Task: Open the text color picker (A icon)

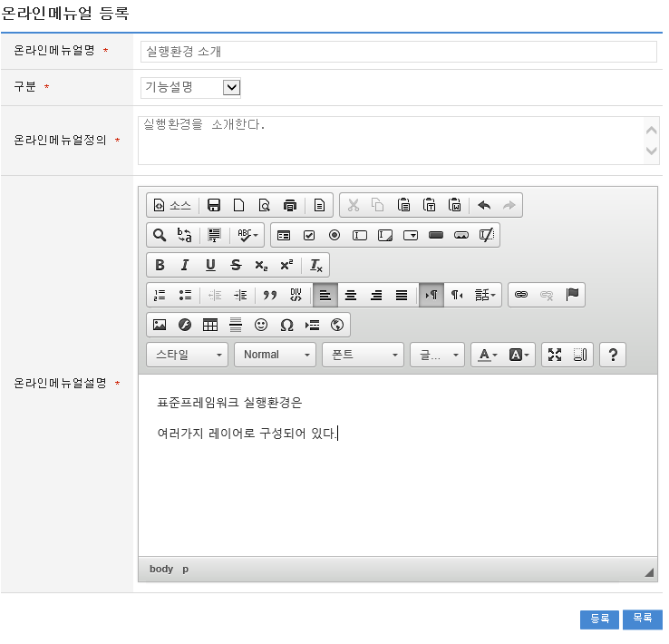Action: tap(490, 355)
